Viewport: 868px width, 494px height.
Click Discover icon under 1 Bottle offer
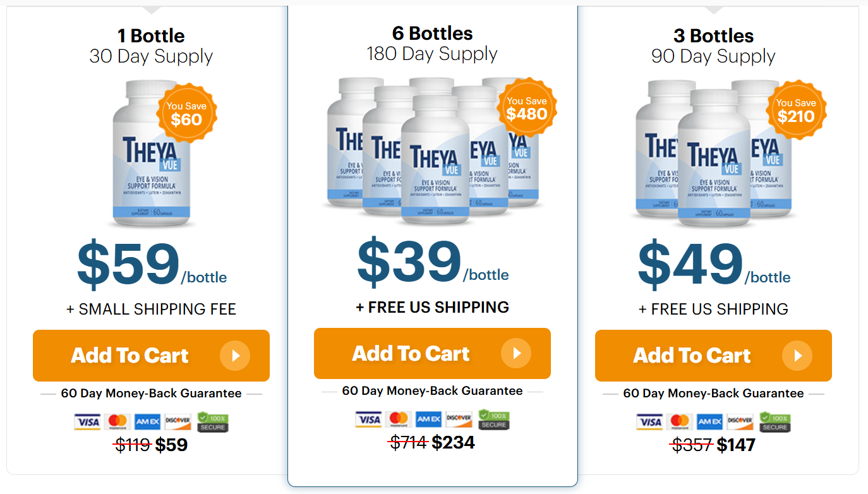178,422
